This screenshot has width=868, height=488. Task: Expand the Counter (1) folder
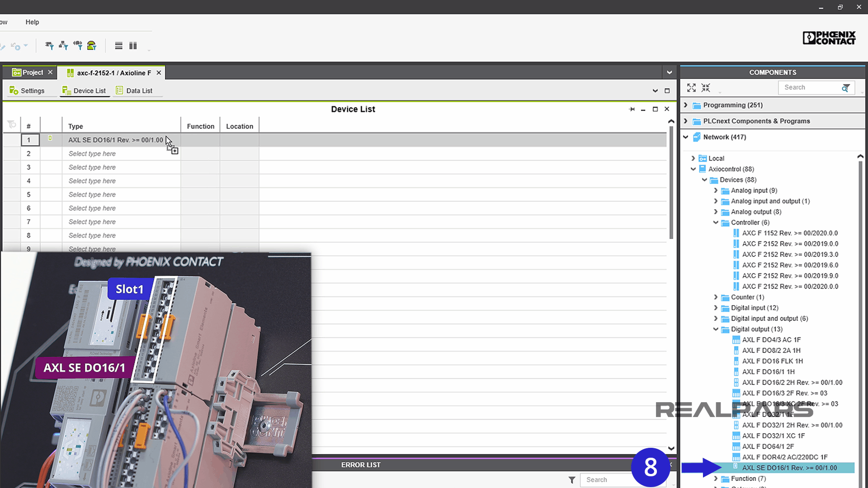[x=716, y=297]
